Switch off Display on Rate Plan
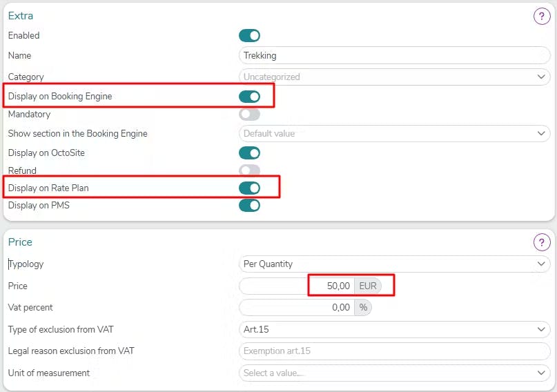This screenshot has width=557, height=392. pos(249,188)
